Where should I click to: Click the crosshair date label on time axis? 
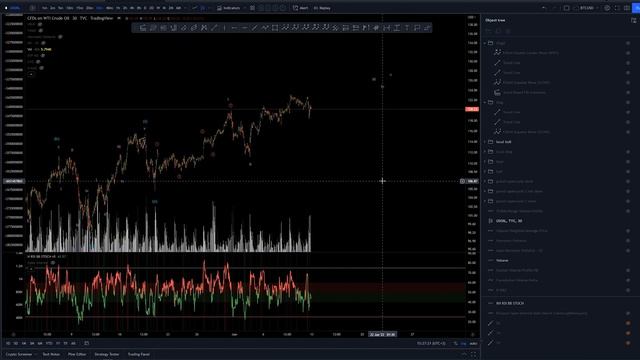[x=382, y=334]
